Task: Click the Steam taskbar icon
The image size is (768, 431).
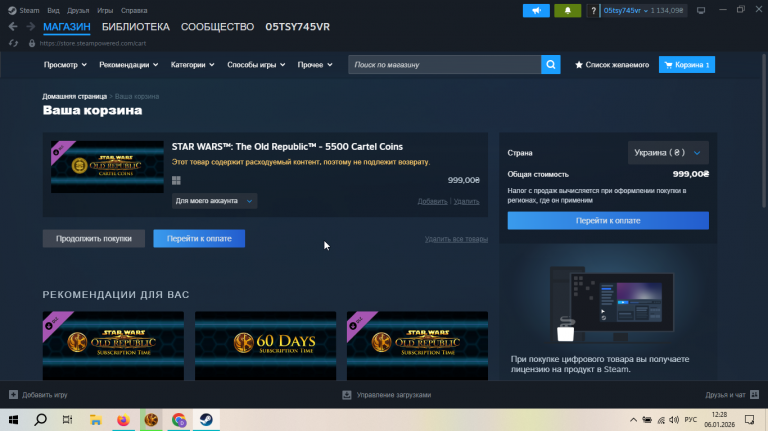Action: point(206,420)
